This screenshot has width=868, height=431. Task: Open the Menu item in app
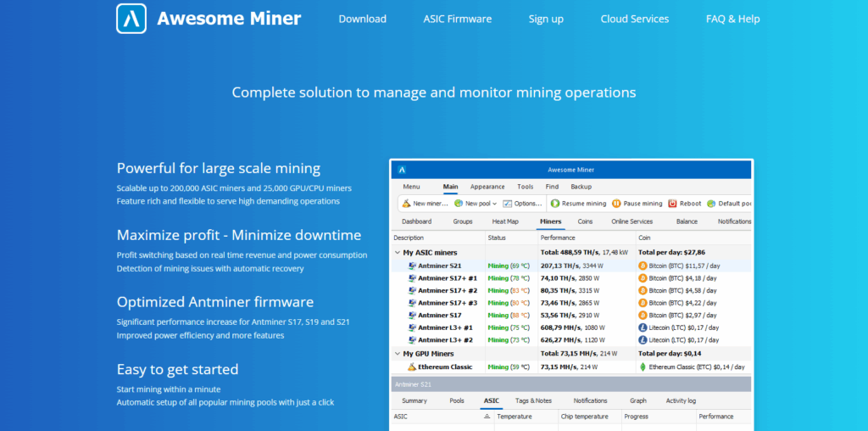click(x=411, y=187)
